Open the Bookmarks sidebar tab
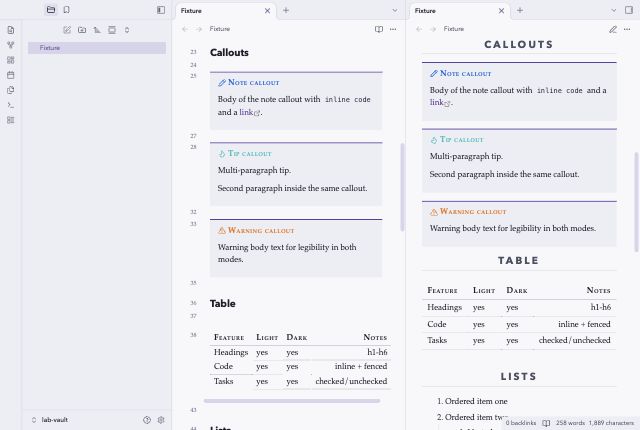Image resolution: width=640 pixels, height=430 pixels. pos(67,10)
